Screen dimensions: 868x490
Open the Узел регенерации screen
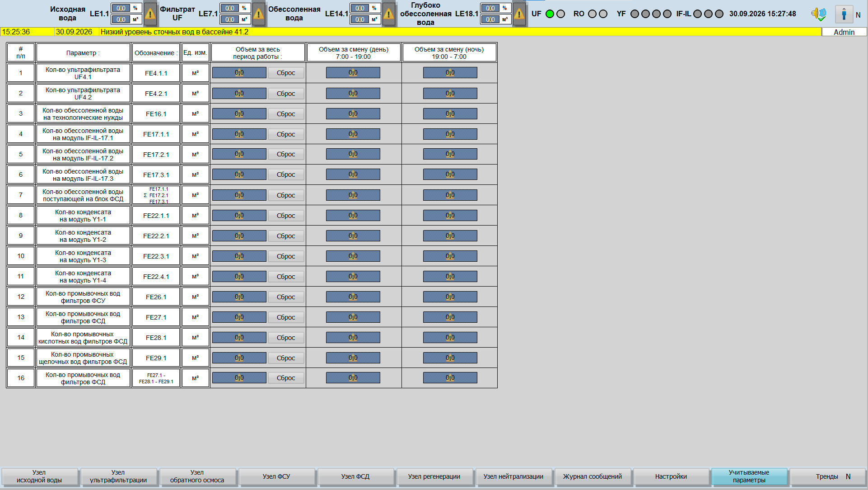click(434, 476)
